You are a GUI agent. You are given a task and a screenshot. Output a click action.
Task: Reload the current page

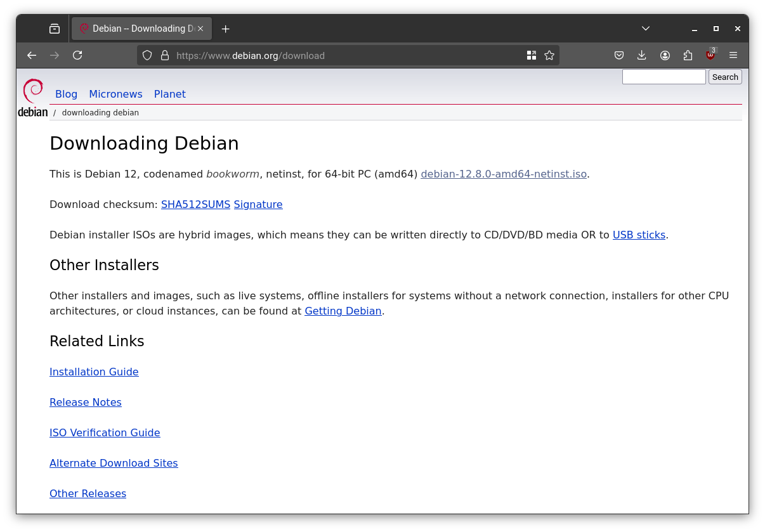[x=77, y=55]
